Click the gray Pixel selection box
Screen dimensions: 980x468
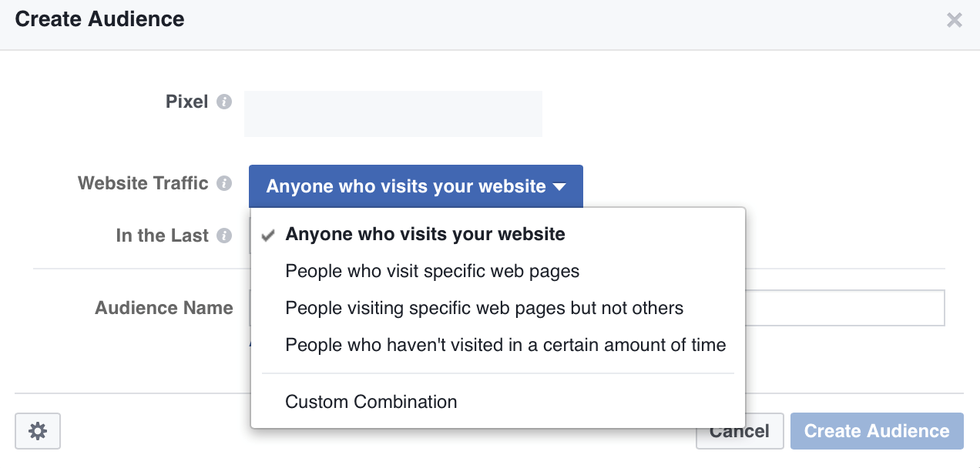393,114
